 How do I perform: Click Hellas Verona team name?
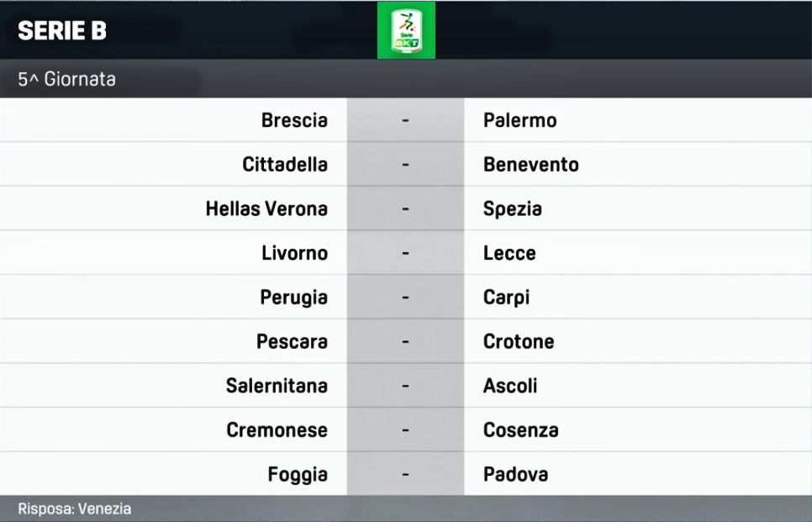click(266, 208)
